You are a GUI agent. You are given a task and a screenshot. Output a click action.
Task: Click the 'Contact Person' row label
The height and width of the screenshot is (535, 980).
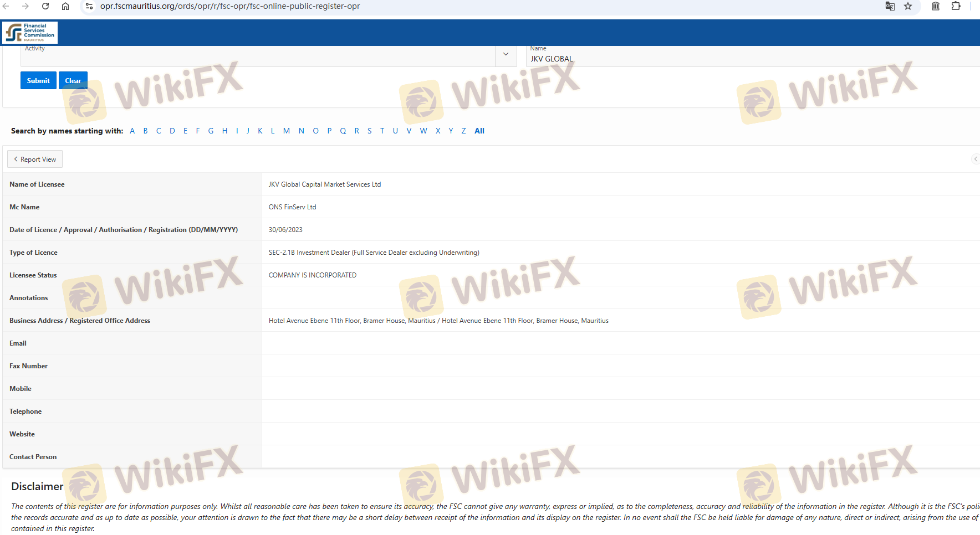[33, 457]
